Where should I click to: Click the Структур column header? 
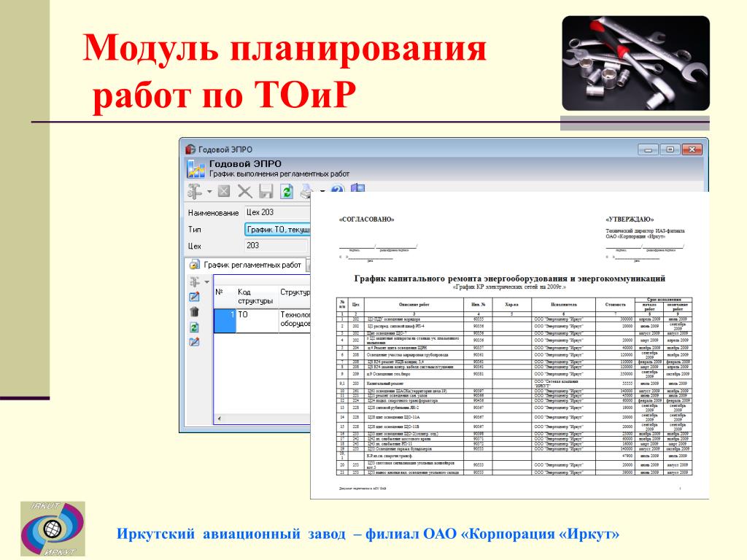pos(295,297)
